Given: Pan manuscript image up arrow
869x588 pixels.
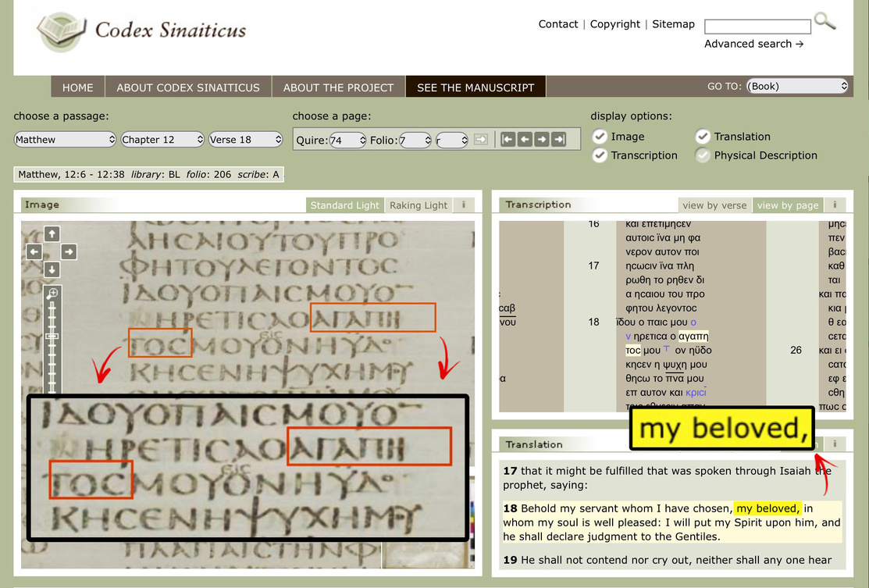Looking at the screenshot, I should point(52,233).
